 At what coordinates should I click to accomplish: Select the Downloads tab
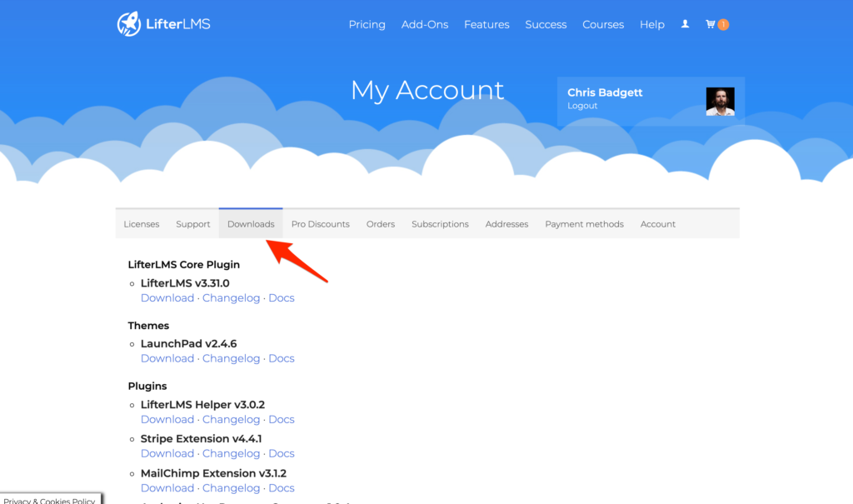[251, 224]
